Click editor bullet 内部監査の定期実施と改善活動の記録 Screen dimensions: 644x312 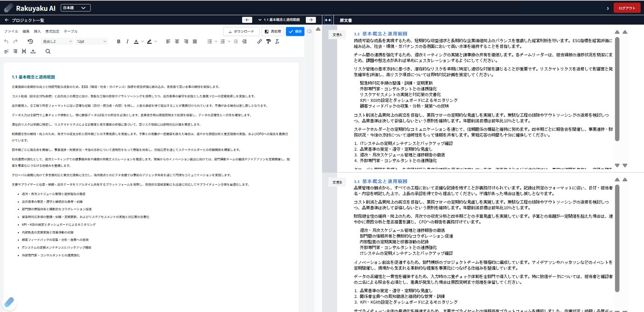48,232
